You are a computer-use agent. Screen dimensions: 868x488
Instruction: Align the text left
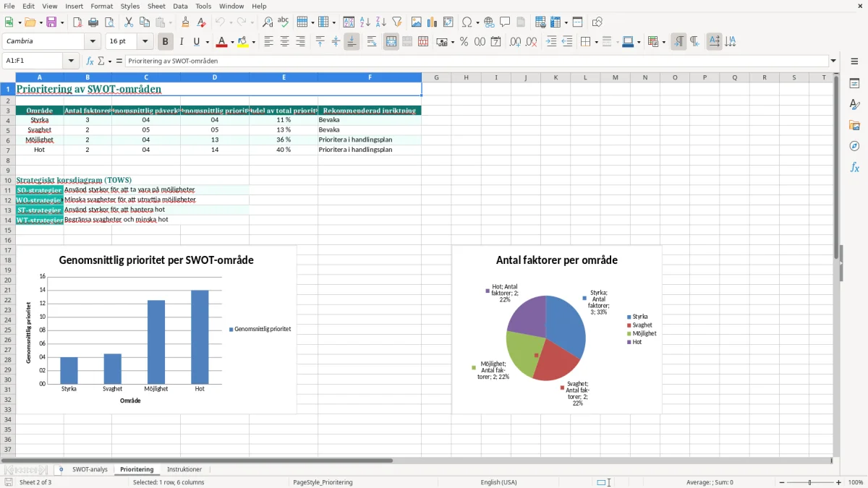coord(268,42)
